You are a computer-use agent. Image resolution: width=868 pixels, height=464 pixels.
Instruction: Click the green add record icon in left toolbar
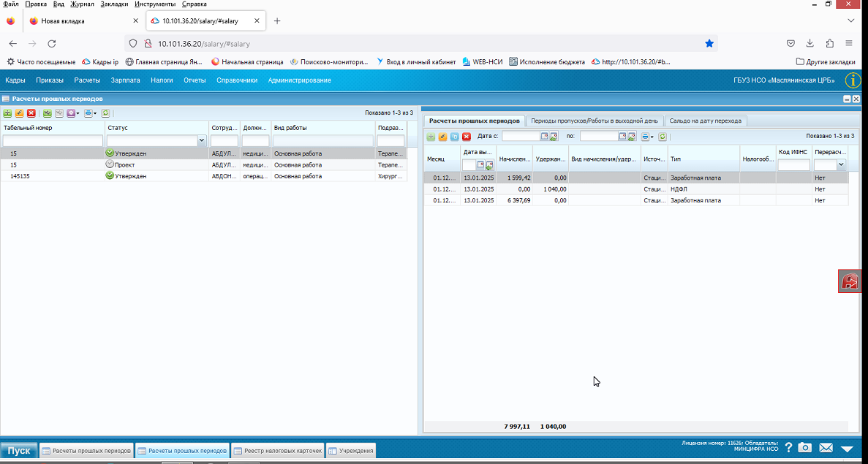(x=7, y=113)
